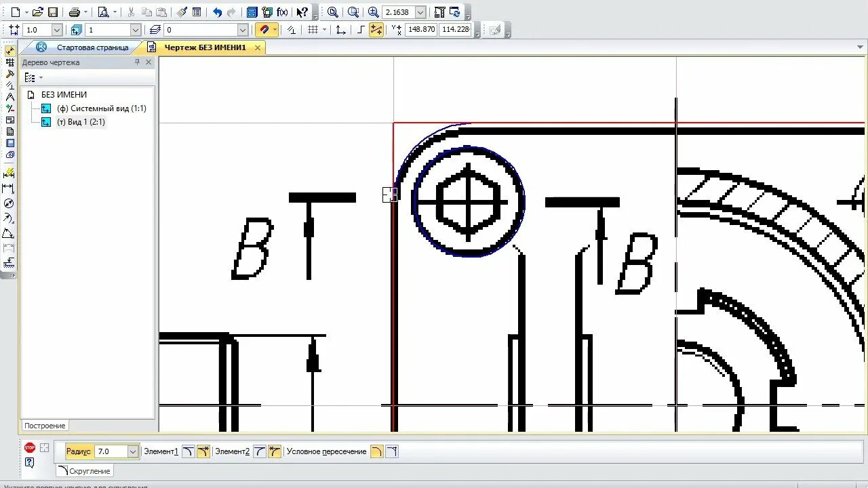868x488 pixels.
Task: Select Системный вид (1:1) in tree
Action: click(x=101, y=108)
